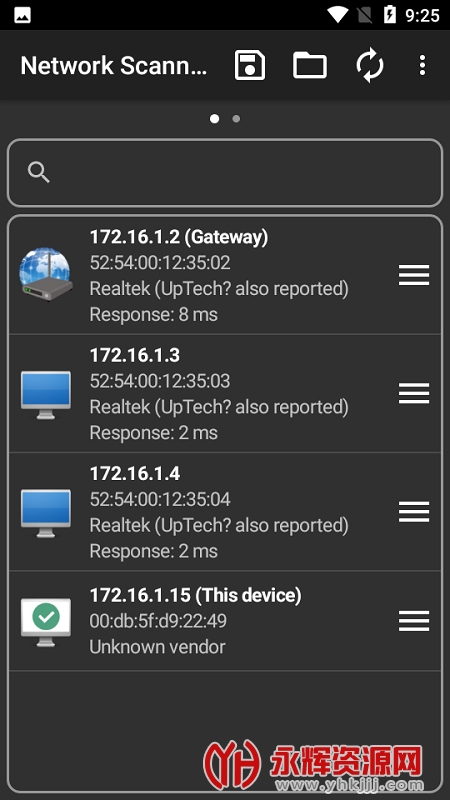The image size is (450, 800).
Task: Switch to the second page indicator dot
Action: coord(236,119)
